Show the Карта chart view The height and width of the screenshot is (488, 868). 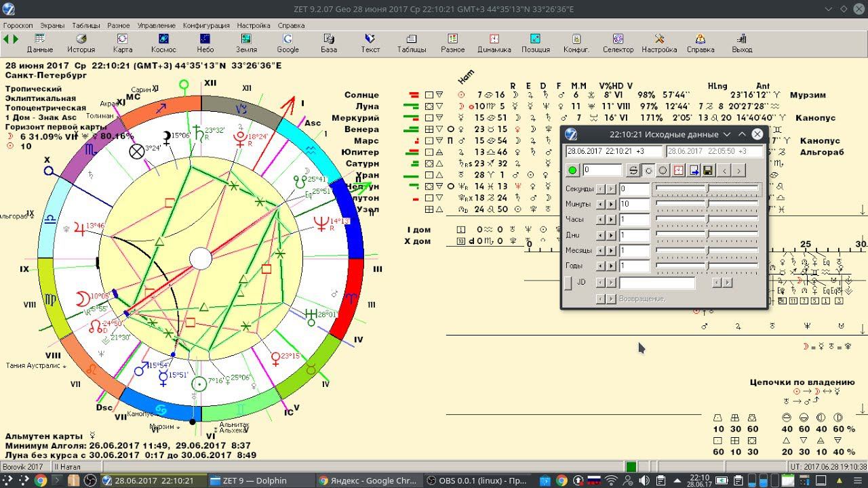click(x=123, y=43)
